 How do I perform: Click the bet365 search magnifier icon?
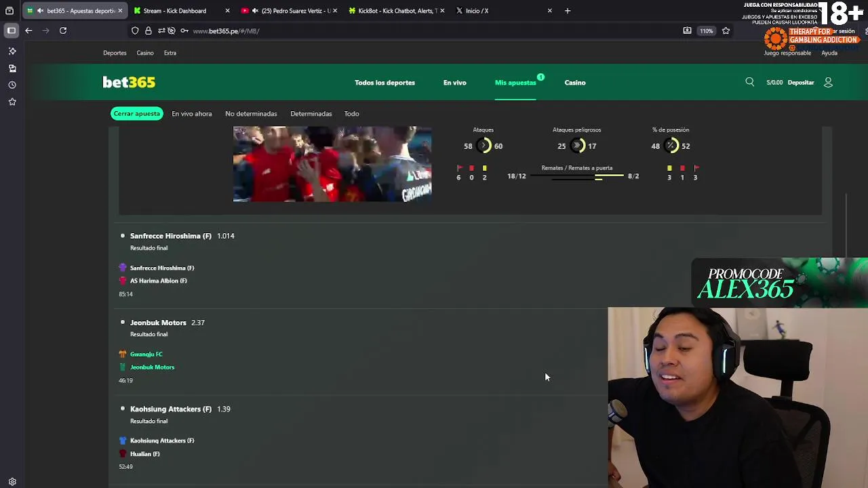pos(749,82)
